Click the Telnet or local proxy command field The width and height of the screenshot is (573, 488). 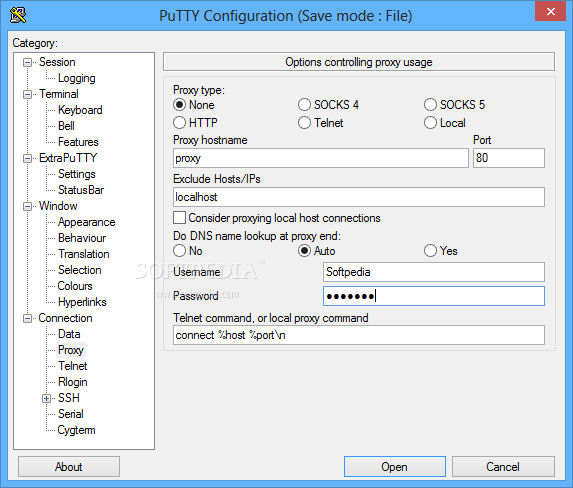(359, 335)
